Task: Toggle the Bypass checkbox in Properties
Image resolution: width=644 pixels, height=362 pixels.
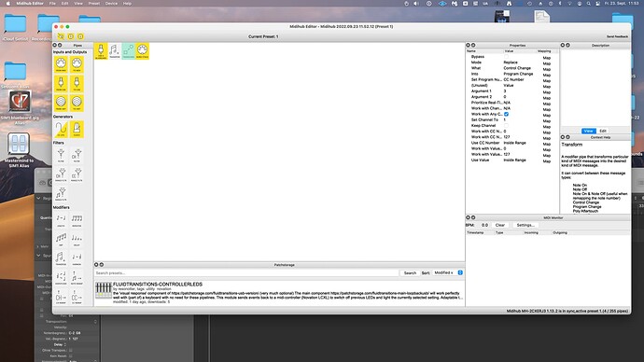Action: (506, 57)
